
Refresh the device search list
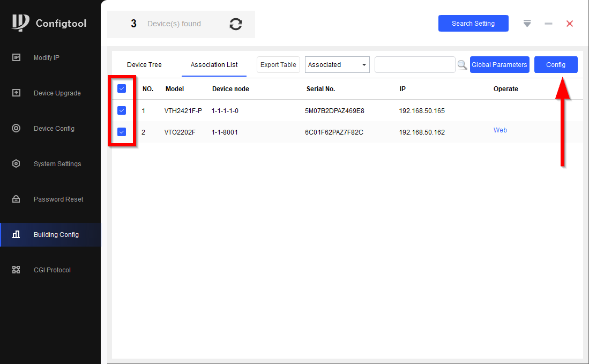pos(235,24)
